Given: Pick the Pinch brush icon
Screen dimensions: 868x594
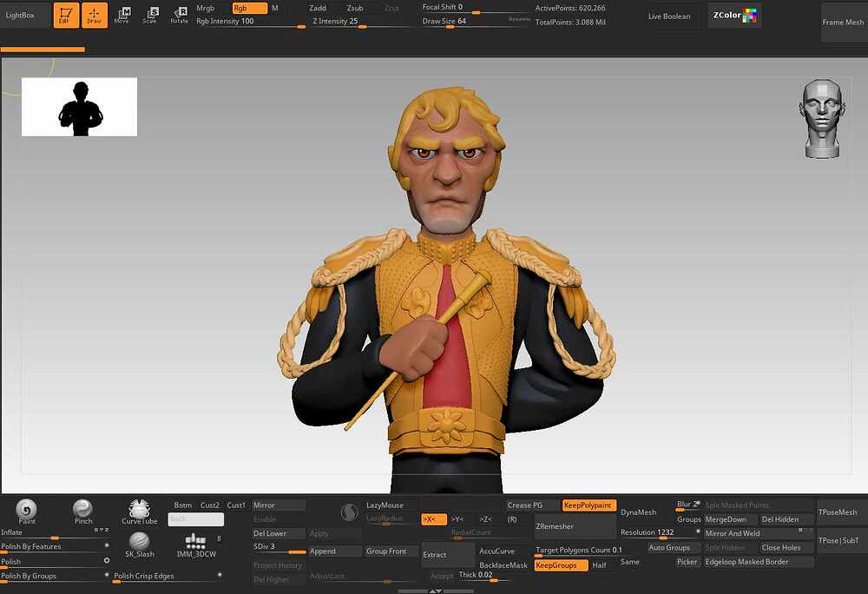Looking at the screenshot, I should pyautogui.click(x=82, y=512).
